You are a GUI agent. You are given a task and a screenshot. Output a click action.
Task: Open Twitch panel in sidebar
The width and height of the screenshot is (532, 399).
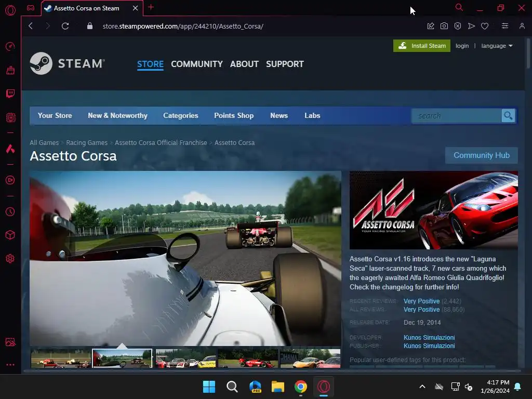tap(10, 94)
